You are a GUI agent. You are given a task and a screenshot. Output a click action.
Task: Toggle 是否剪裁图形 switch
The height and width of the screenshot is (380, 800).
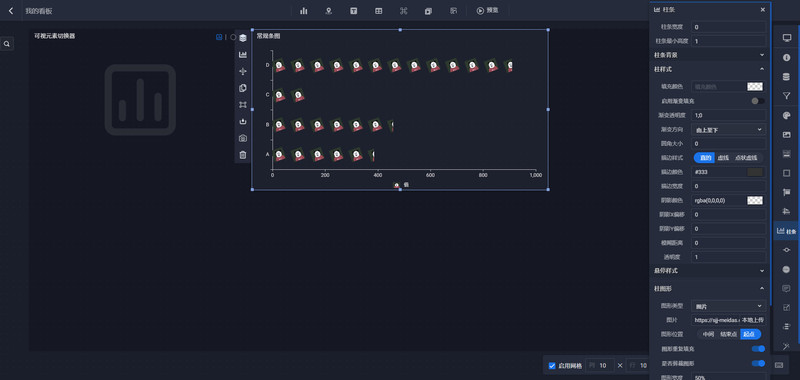pyautogui.click(x=758, y=363)
